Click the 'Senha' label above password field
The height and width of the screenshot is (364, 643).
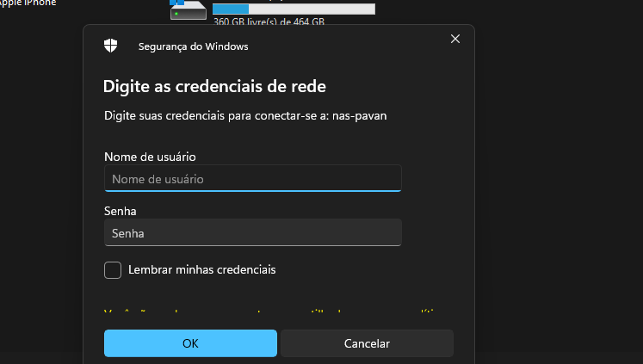pyautogui.click(x=121, y=211)
